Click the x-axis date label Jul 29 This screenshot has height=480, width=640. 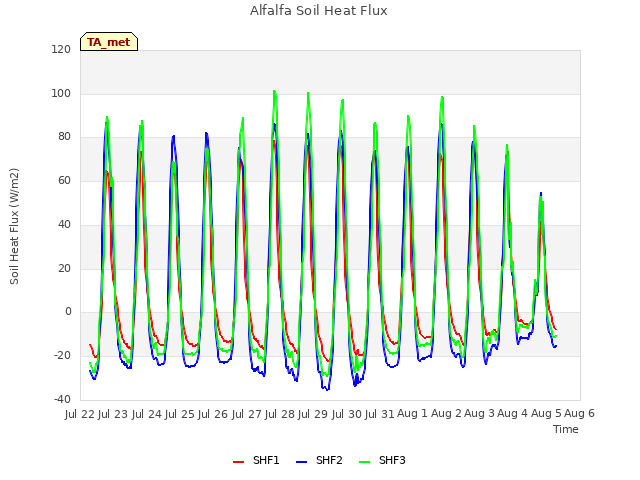313,414
